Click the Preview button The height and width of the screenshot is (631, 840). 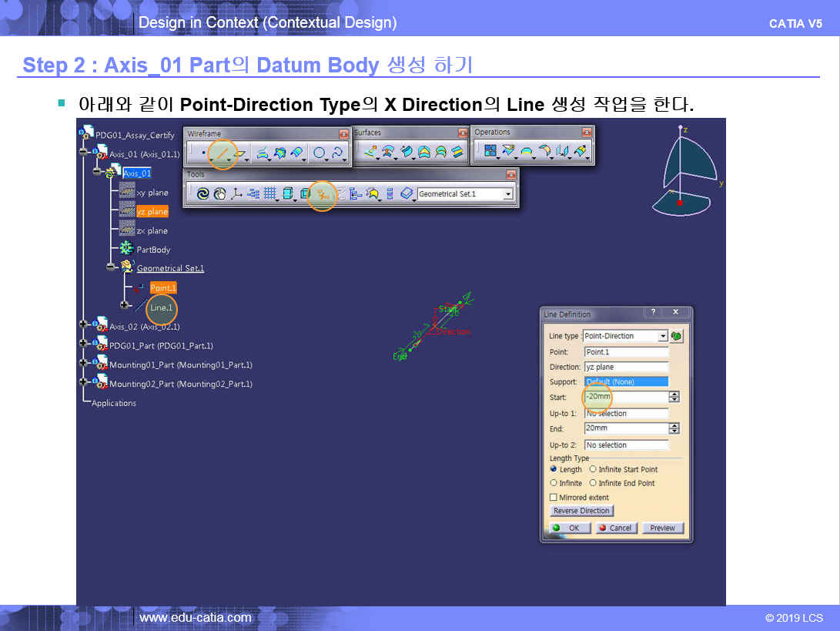(662, 528)
